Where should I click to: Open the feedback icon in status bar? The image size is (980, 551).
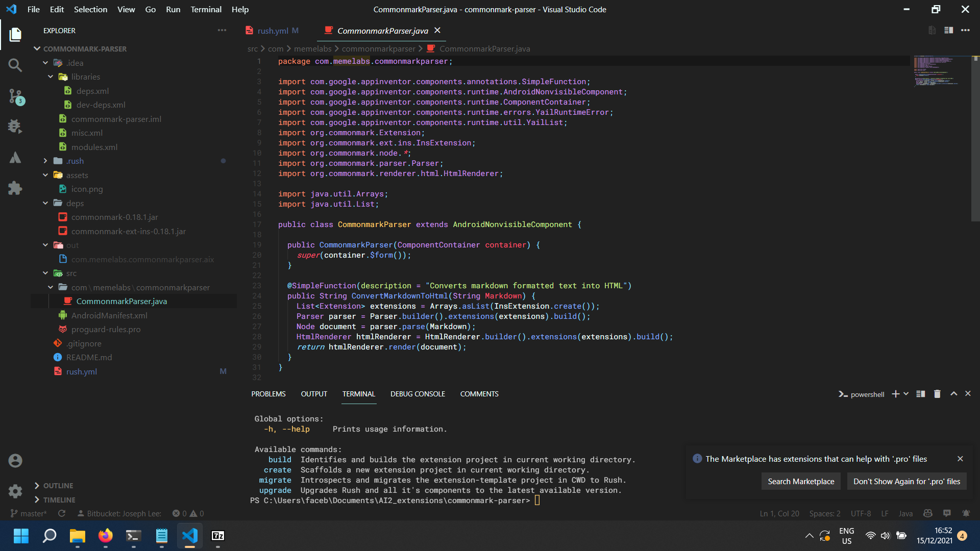pyautogui.click(x=947, y=513)
